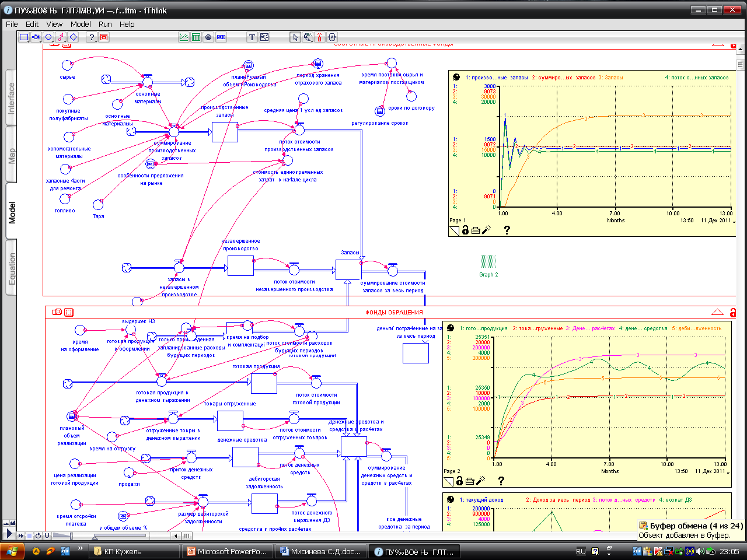
Task: Select the red Sector Frame tool
Action: click(104, 37)
